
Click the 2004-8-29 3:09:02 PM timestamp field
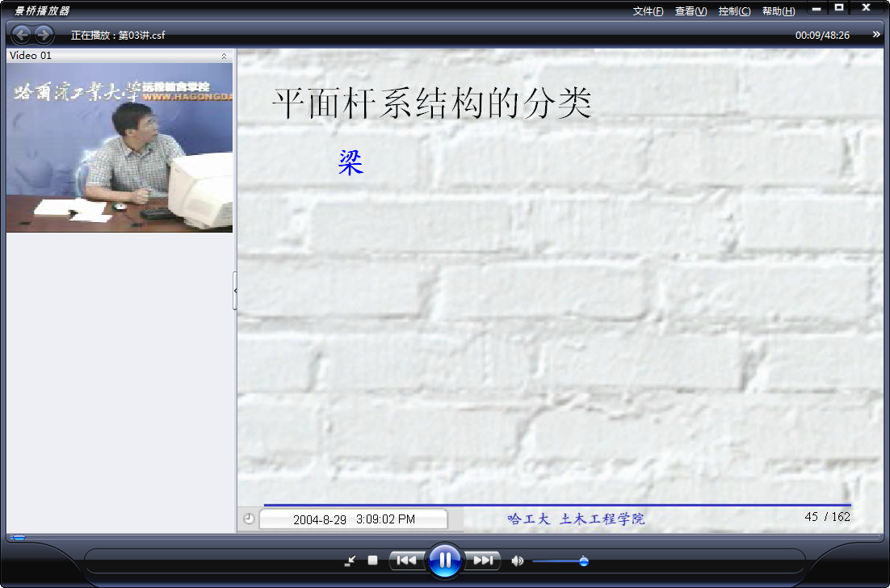(353, 519)
